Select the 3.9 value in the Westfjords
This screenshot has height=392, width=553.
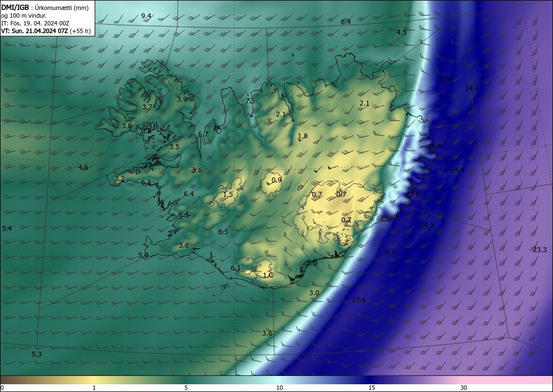(182, 100)
